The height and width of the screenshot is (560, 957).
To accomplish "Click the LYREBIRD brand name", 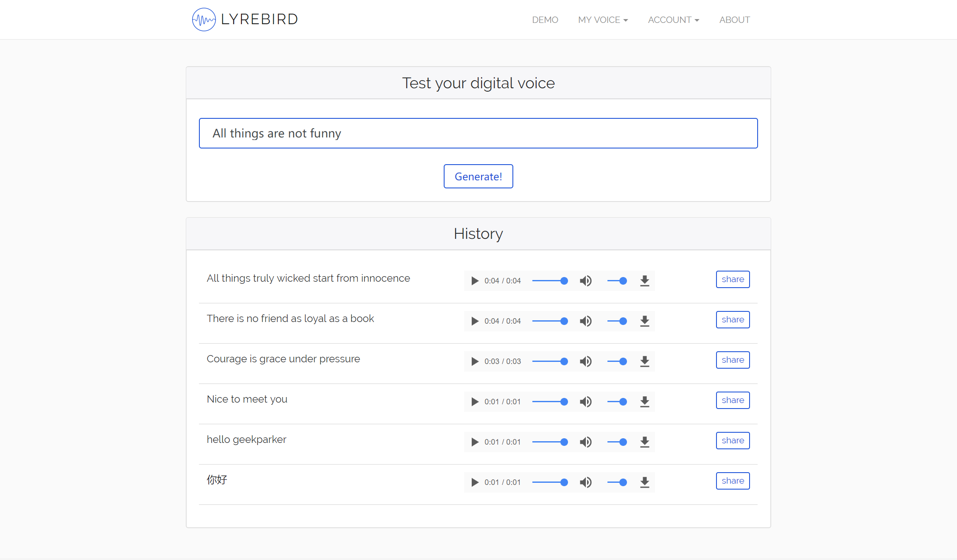I will 260,20.
